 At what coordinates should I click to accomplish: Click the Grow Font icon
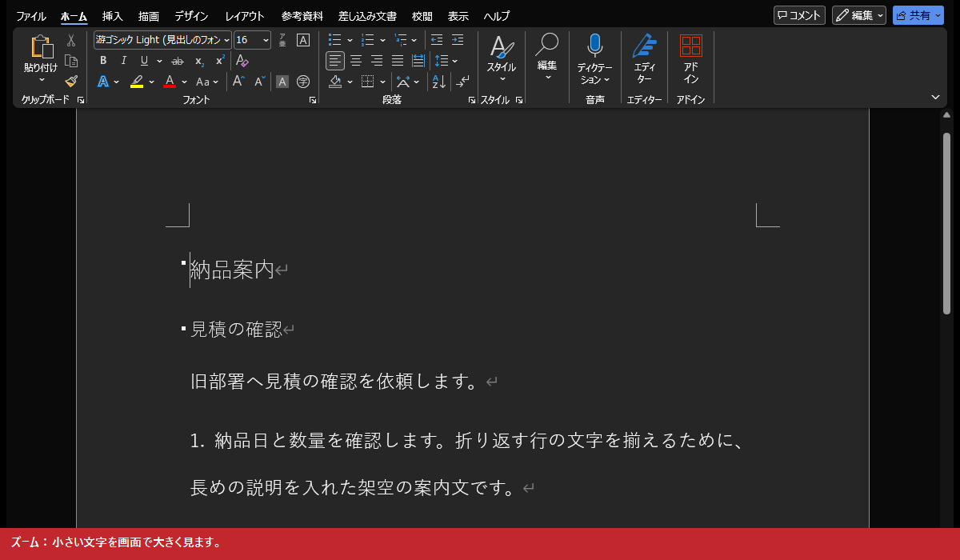238,81
